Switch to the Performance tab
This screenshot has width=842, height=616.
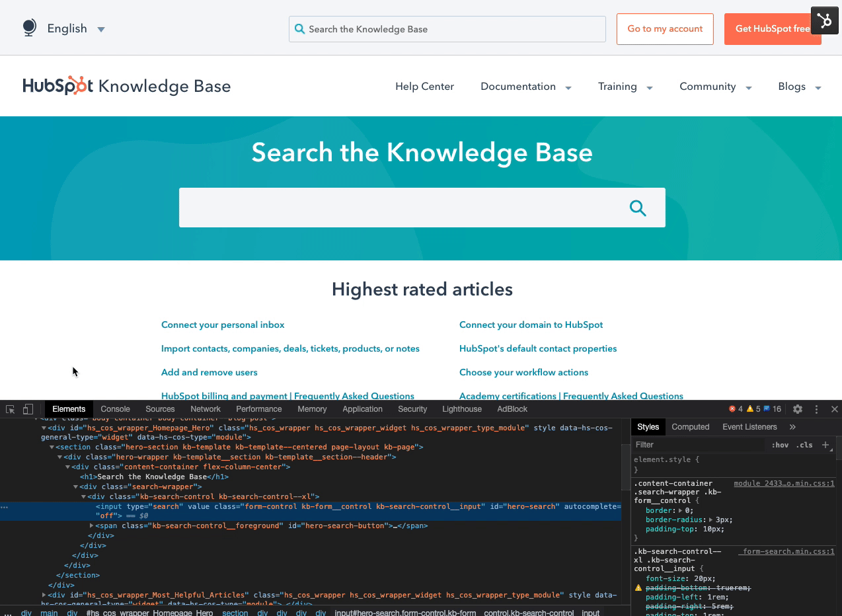259,409
